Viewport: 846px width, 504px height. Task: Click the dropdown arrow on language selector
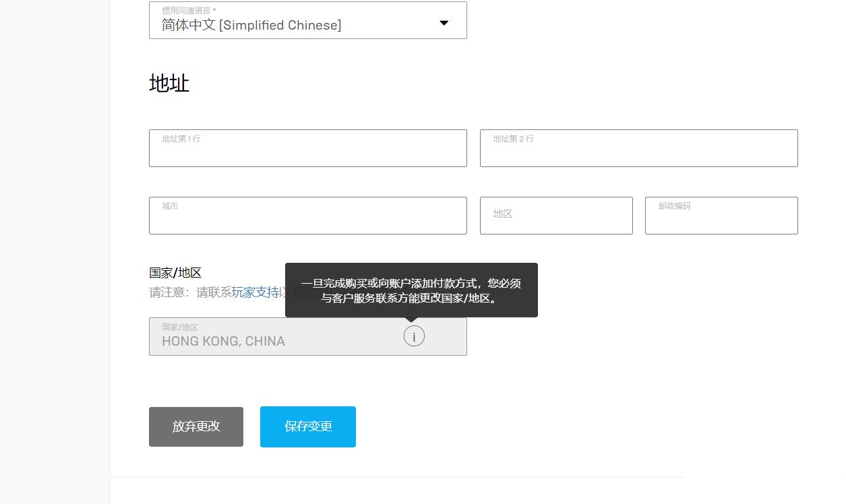[x=444, y=22]
